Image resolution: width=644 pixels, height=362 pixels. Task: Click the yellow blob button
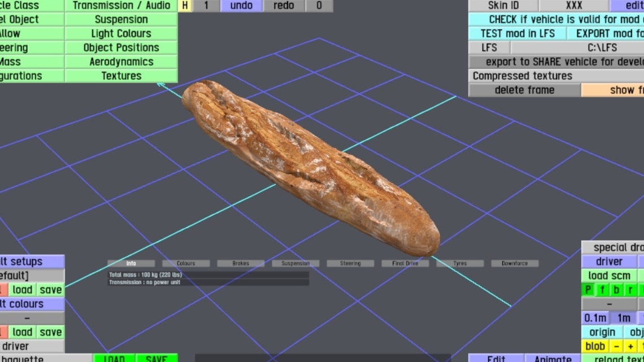click(595, 346)
